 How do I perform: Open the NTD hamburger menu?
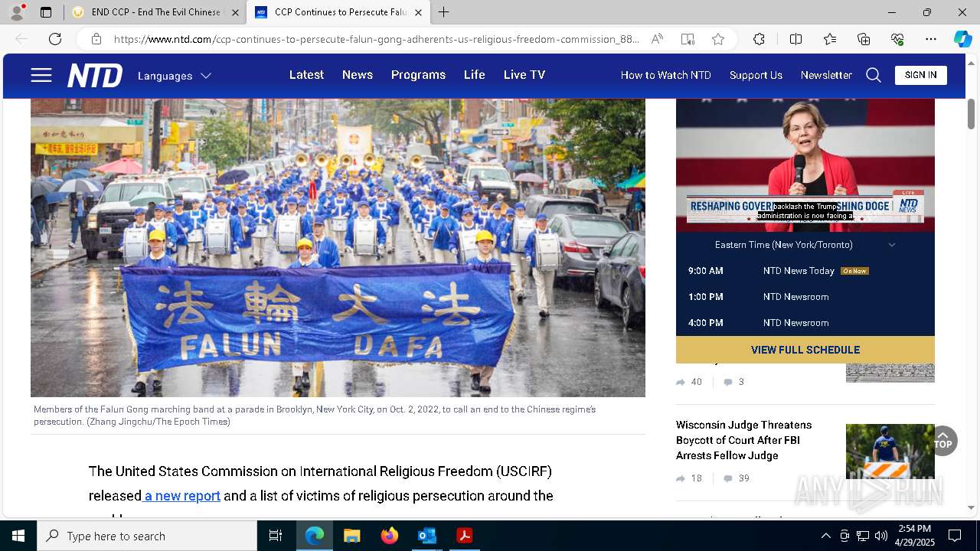[x=41, y=75]
